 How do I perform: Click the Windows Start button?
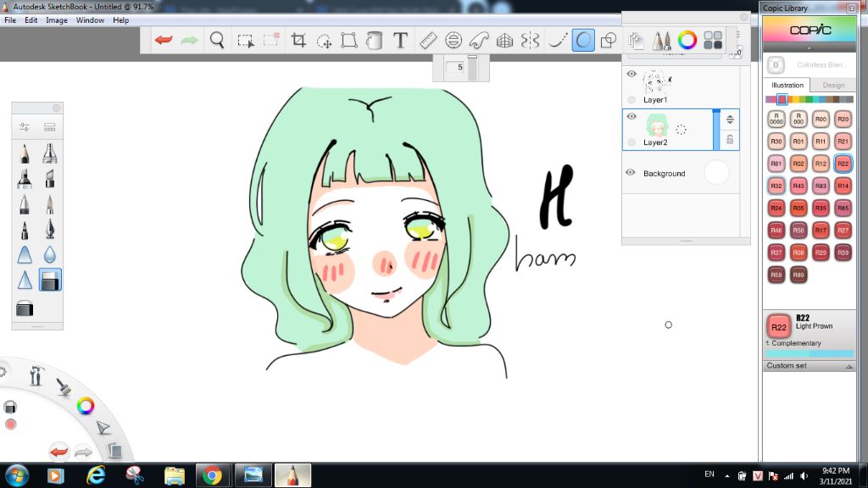point(17,475)
